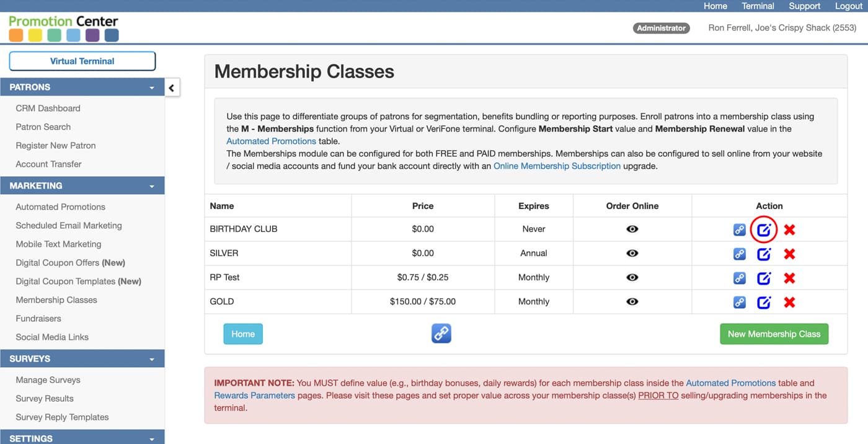Toggle Order Online visibility for BIRTHDAY CLUB
The width and height of the screenshot is (868, 444).
tap(632, 229)
